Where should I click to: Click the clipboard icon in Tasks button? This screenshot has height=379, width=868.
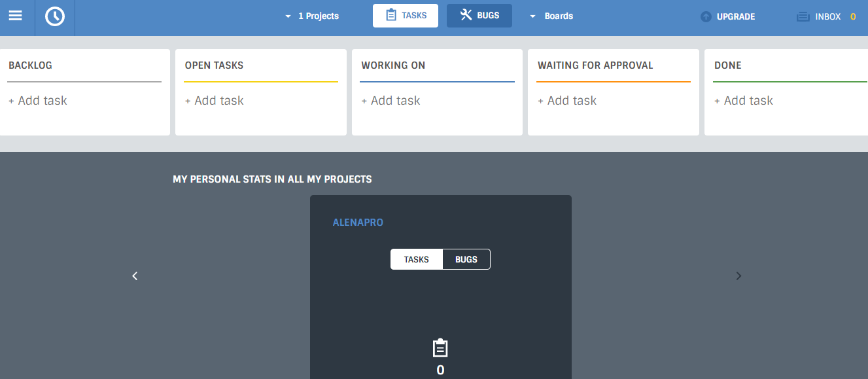[391, 15]
